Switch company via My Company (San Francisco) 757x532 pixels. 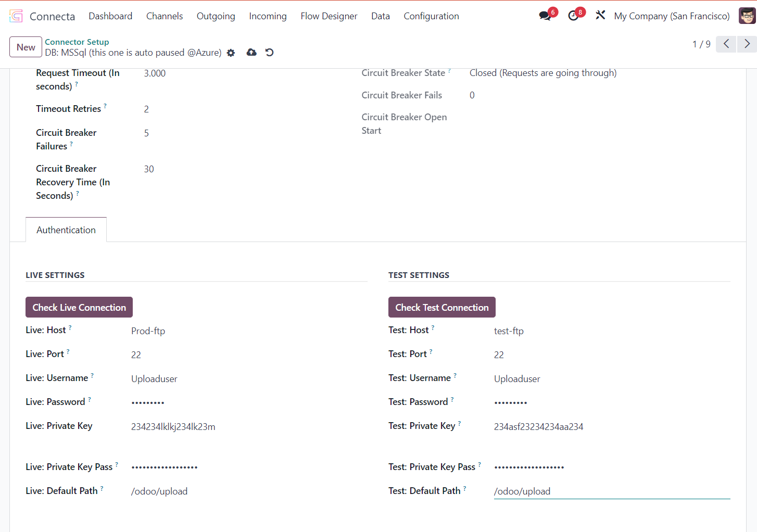[x=672, y=16]
